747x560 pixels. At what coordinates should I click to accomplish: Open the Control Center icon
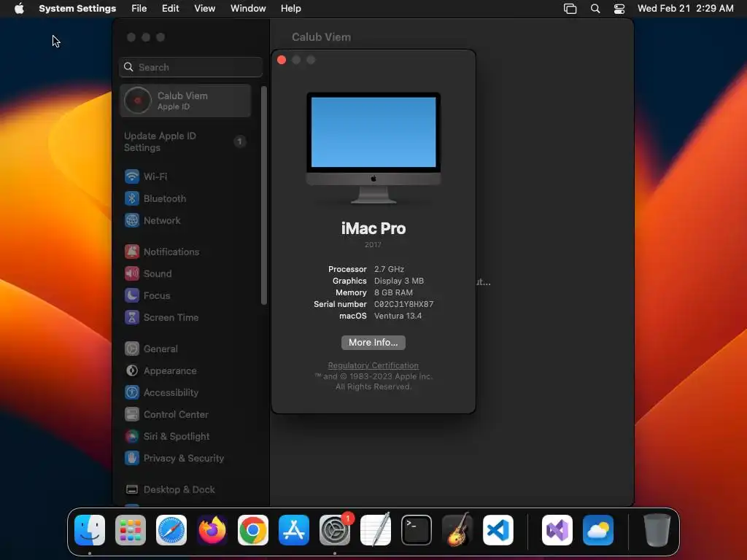coord(132,414)
